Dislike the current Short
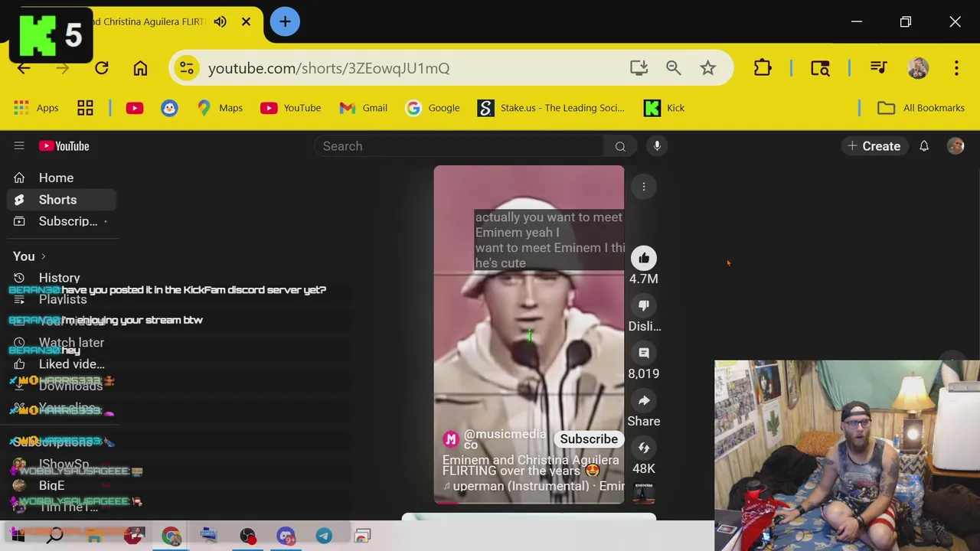This screenshot has width=980, height=551. tap(644, 305)
